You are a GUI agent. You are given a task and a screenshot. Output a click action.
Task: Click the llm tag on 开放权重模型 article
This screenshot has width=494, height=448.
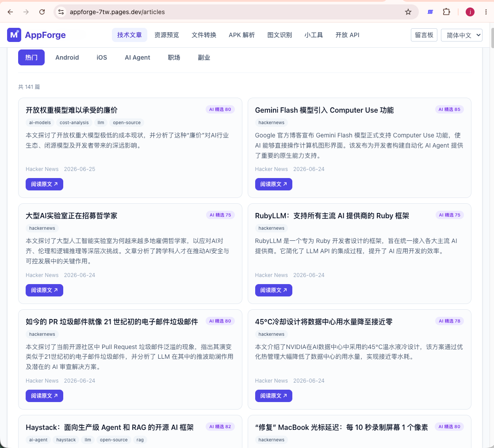coord(101,122)
